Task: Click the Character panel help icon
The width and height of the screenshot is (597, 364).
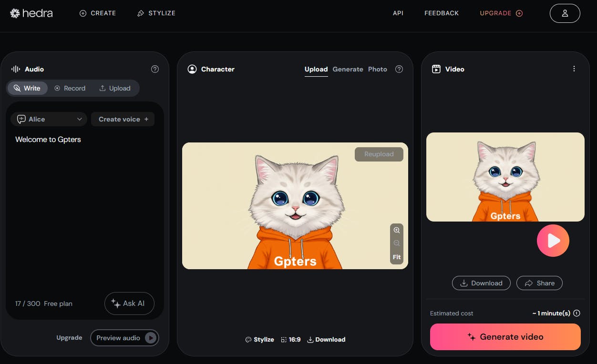Action: tap(399, 69)
